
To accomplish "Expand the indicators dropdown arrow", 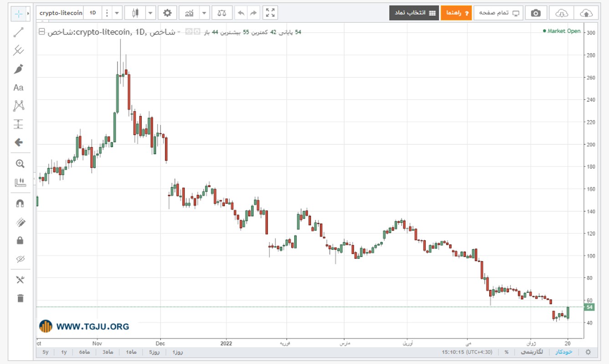I will 205,13.
